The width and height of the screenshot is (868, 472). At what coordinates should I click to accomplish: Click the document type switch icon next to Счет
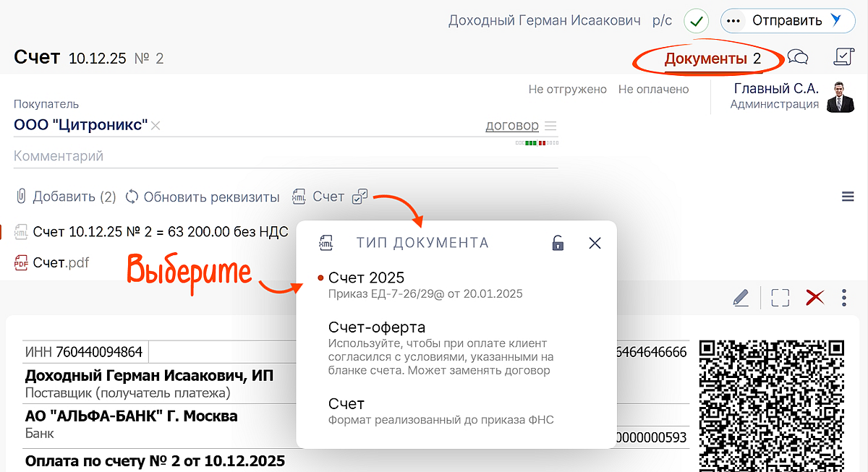[359, 197]
